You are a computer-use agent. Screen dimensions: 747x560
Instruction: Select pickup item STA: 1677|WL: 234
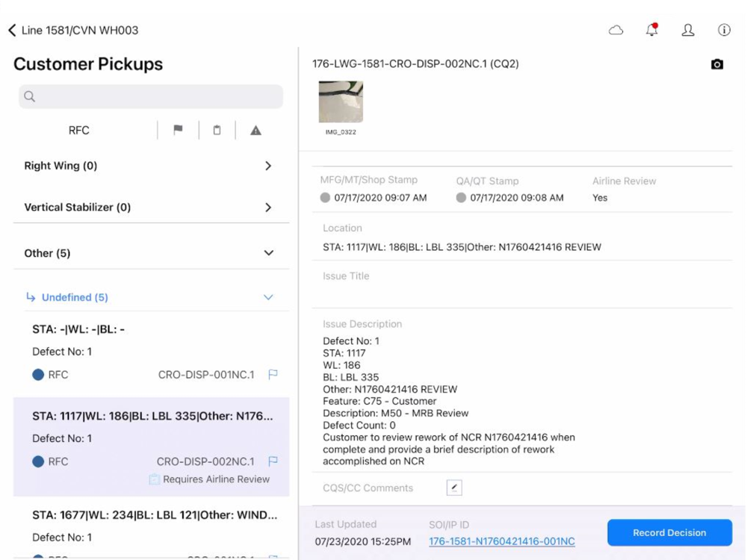[151, 529]
